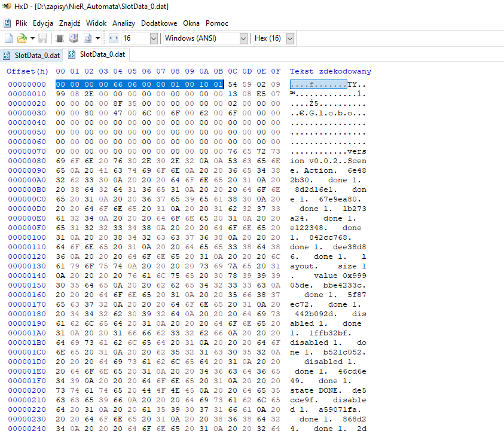Image resolution: width=504 pixels, height=431 pixels.
Task: Open the Edycja menu
Action: pyautogui.click(x=43, y=23)
